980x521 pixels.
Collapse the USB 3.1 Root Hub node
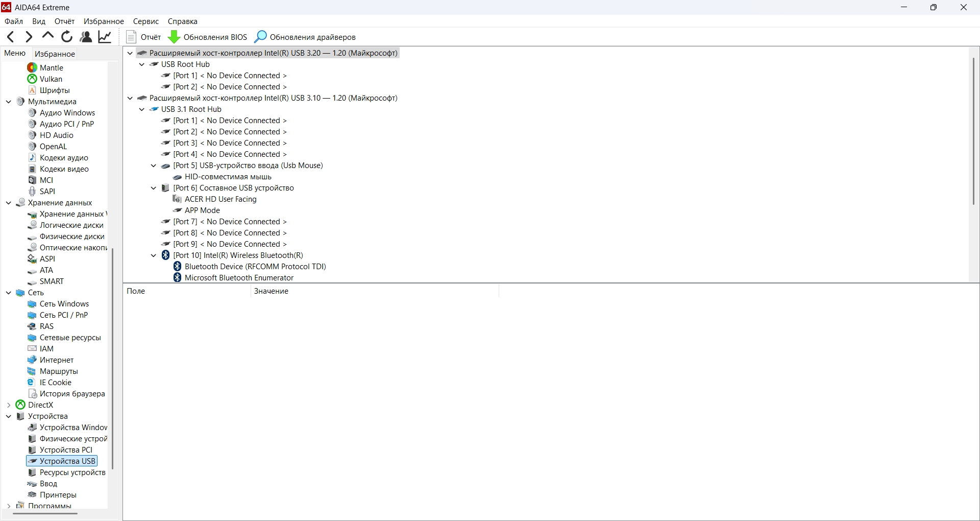click(142, 109)
